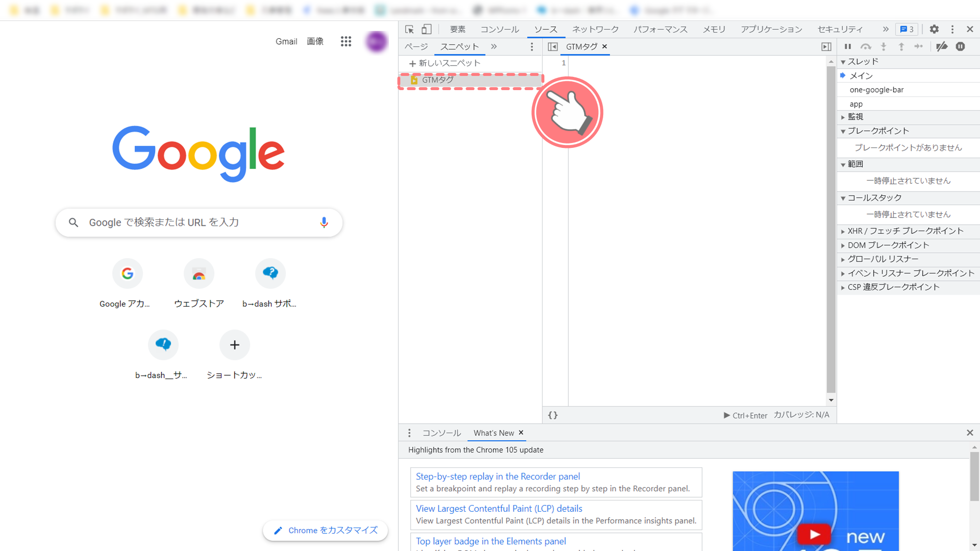Step over next function call icon
The width and height of the screenshot is (980, 551).
tap(866, 47)
